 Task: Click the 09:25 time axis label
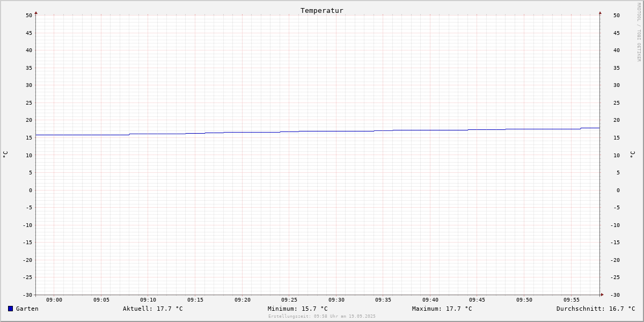(289, 300)
